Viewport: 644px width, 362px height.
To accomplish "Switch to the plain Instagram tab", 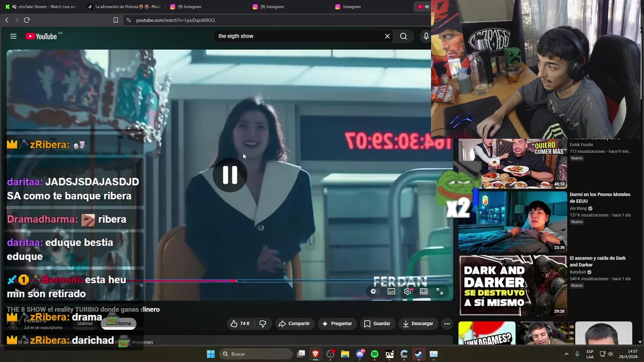I will coord(371,7).
